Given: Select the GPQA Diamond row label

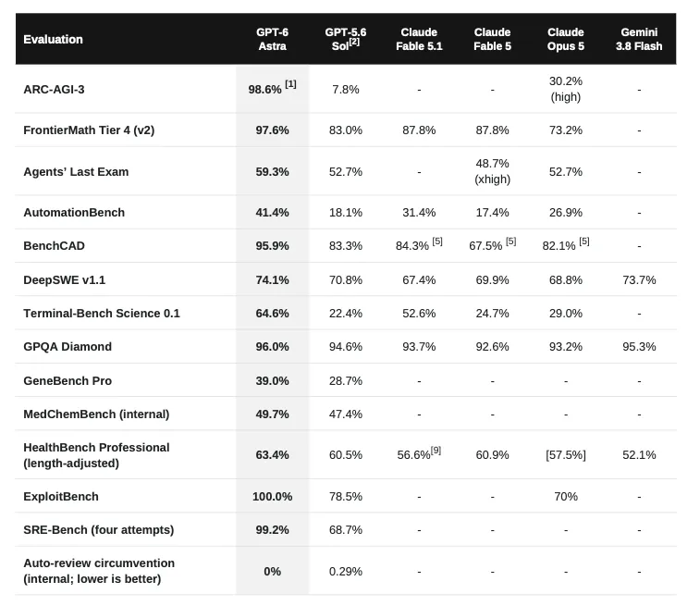Looking at the screenshot, I should coord(68,347).
